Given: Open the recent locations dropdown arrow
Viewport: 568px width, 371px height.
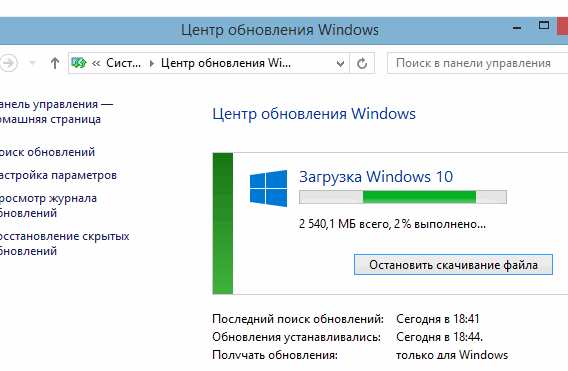Looking at the screenshot, I should [33, 63].
